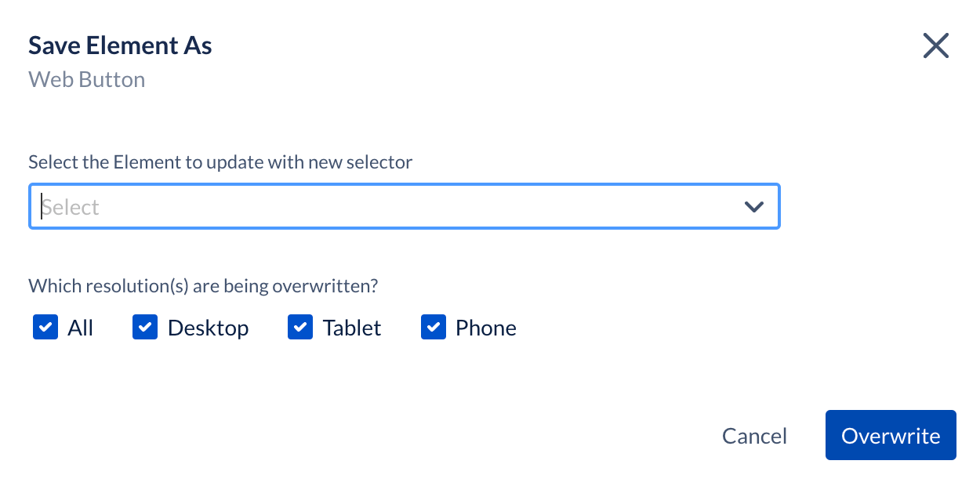Click the empty middle area of the selector field
Screen dimensions: 980x486
pyautogui.click(x=408, y=207)
